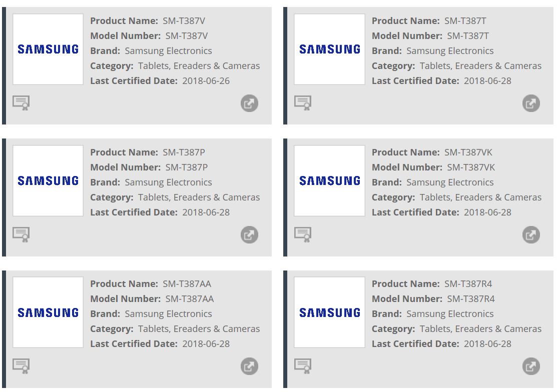Open external link for SM-T387T card
Image resolution: width=557 pixels, height=392 pixels.
point(531,103)
